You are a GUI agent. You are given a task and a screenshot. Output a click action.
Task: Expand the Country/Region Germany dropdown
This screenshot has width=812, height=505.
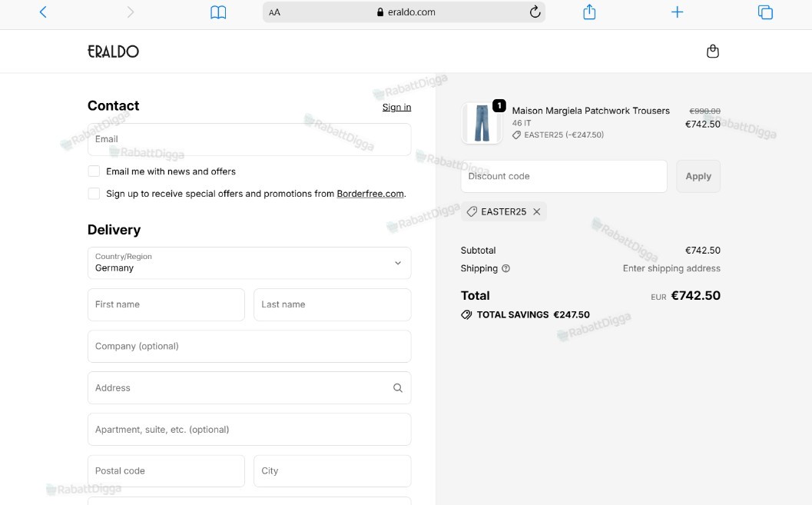pos(249,263)
